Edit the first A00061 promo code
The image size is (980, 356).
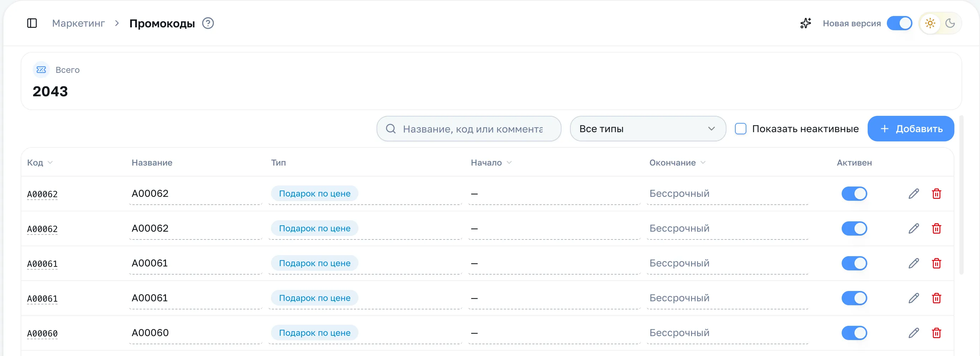pyautogui.click(x=914, y=263)
